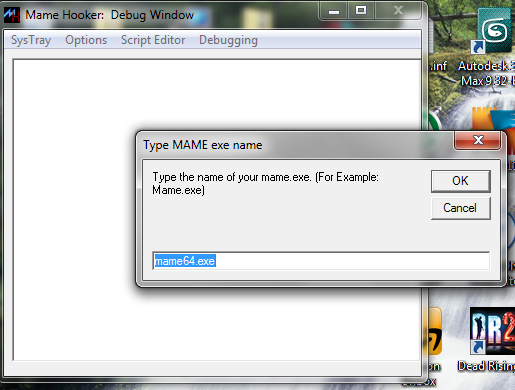Cancel the MAME exe name dialog

[x=460, y=208]
